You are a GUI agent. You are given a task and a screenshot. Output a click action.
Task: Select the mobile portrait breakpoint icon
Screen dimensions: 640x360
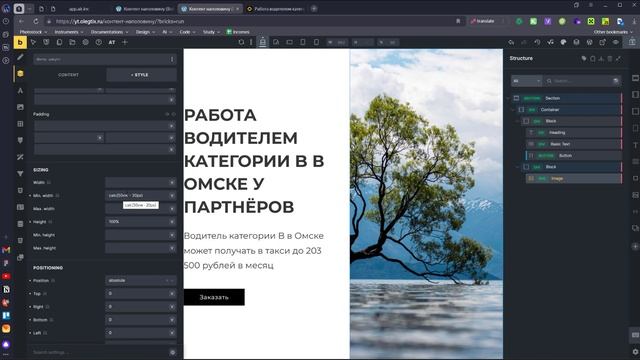point(316,42)
